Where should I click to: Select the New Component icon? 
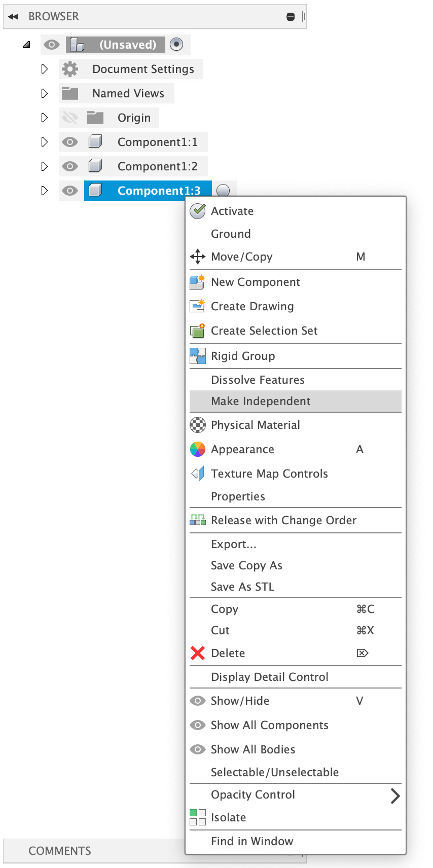(x=198, y=282)
